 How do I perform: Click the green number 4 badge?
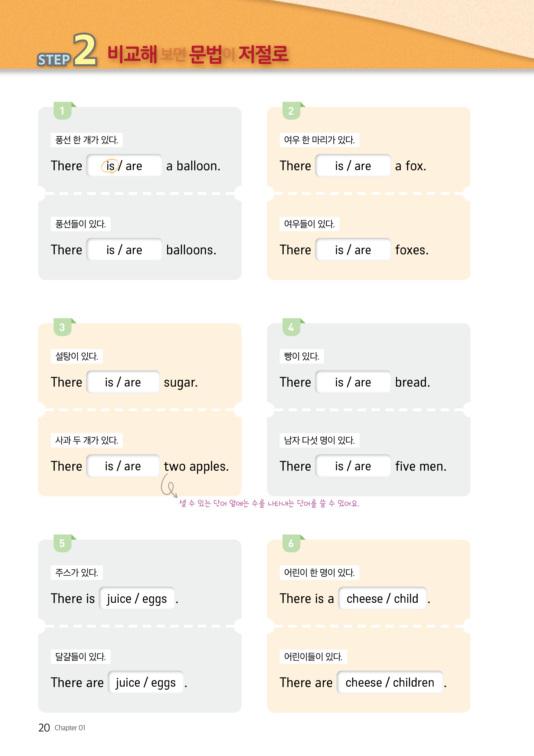(291, 327)
